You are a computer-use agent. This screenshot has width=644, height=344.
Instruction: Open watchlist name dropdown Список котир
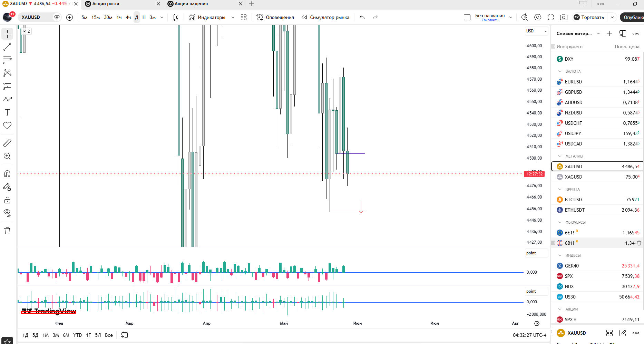[578, 33]
